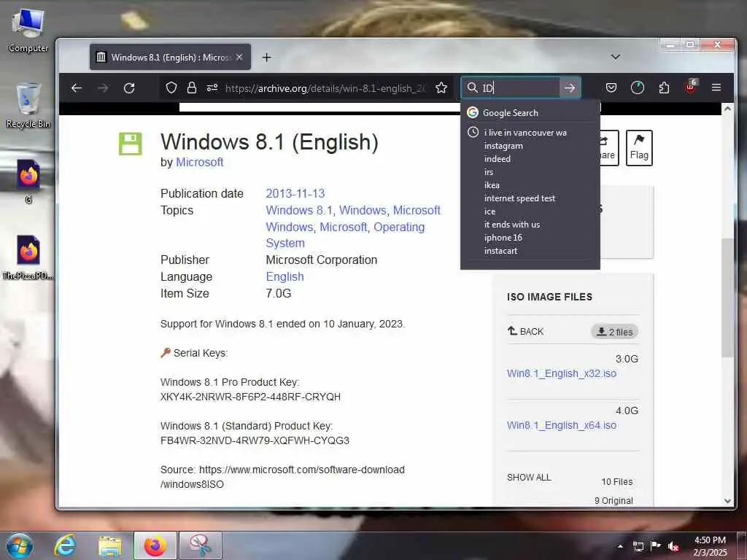Open the 'Windows 8.1' topic link
The image size is (747, 560).
(299, 211)
